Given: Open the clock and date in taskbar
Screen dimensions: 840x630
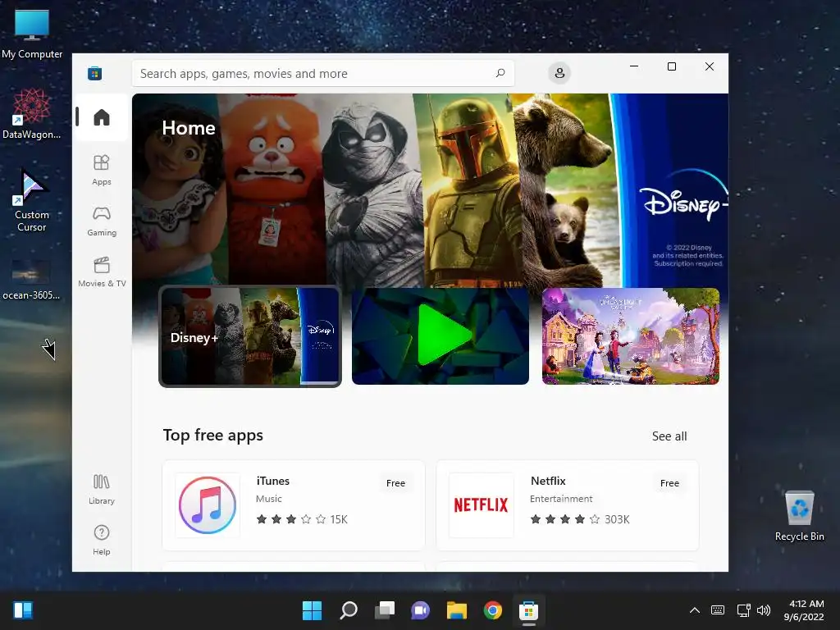Looking at the screenshot, I should click(x=804, y=610).
